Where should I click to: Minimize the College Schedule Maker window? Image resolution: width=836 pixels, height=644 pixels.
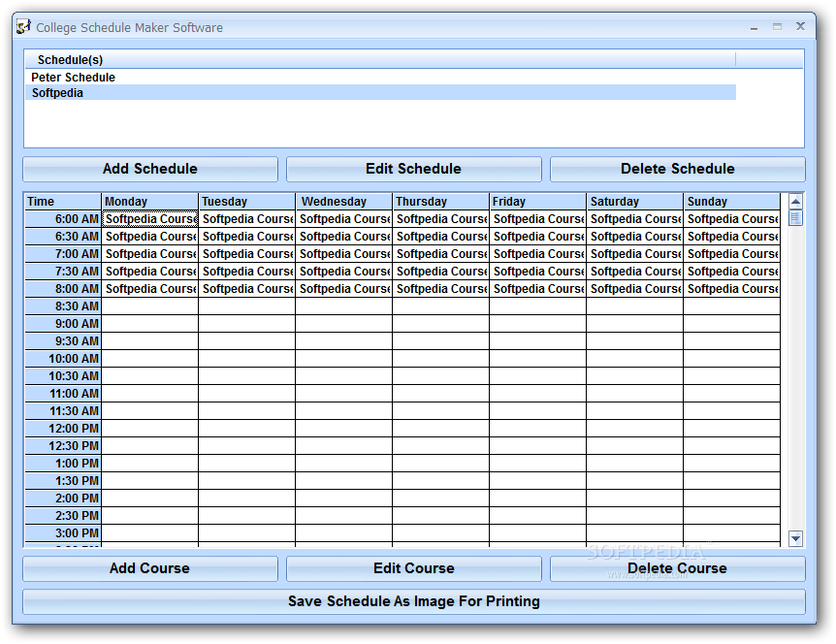pos(754,27)
